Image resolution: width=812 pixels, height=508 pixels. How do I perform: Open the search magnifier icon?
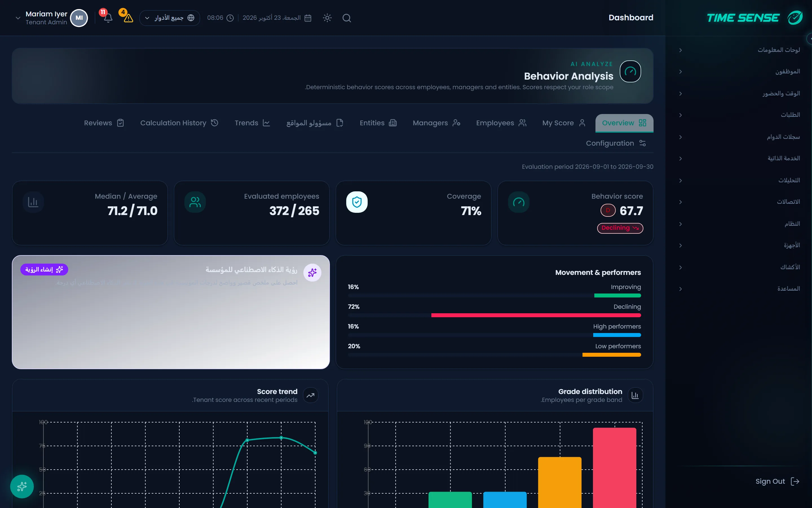click(x=347, y=18)
